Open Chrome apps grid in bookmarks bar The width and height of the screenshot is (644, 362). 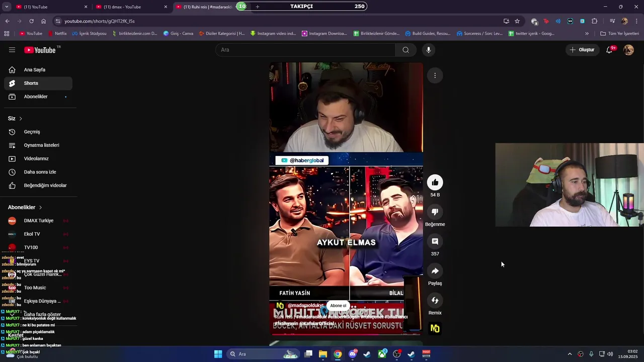click(7, 34)
